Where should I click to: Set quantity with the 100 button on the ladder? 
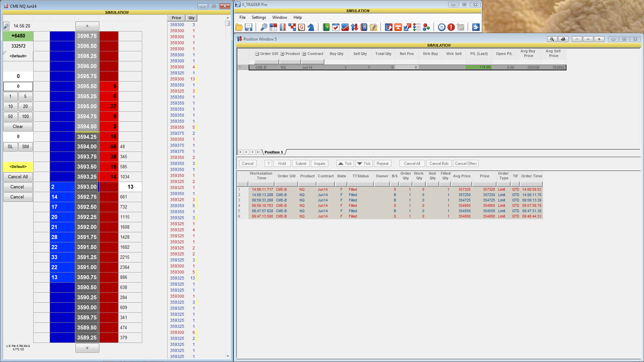click(x=25, y=117)
